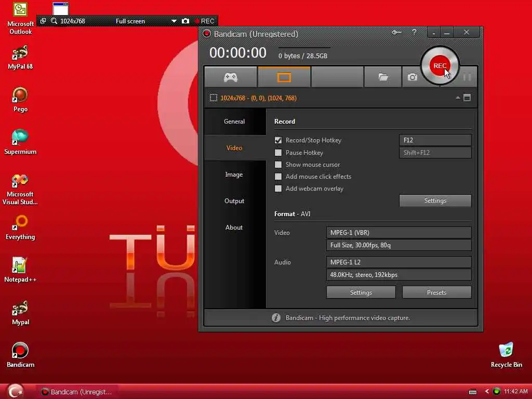Toggle the Record/Stop Hotkey checkbox
This screenshot has height=399, width=532.
[278, 140]
